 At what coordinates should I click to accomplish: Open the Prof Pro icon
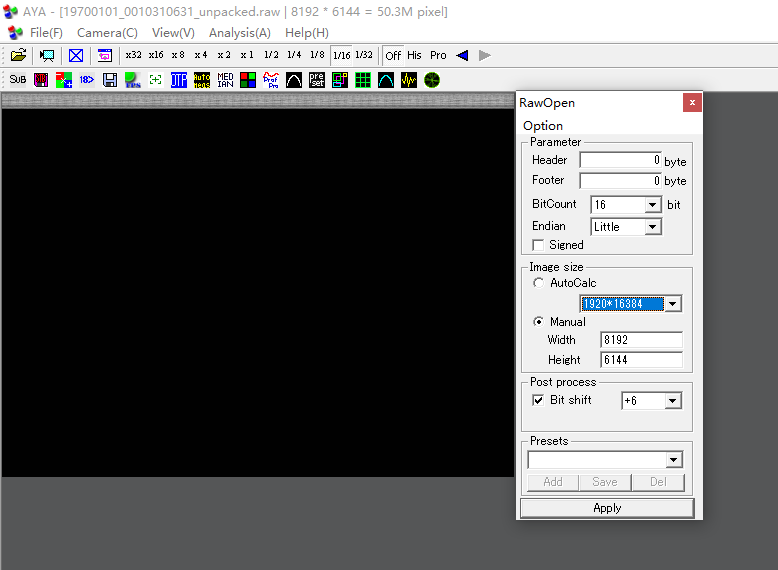[271, 80]
